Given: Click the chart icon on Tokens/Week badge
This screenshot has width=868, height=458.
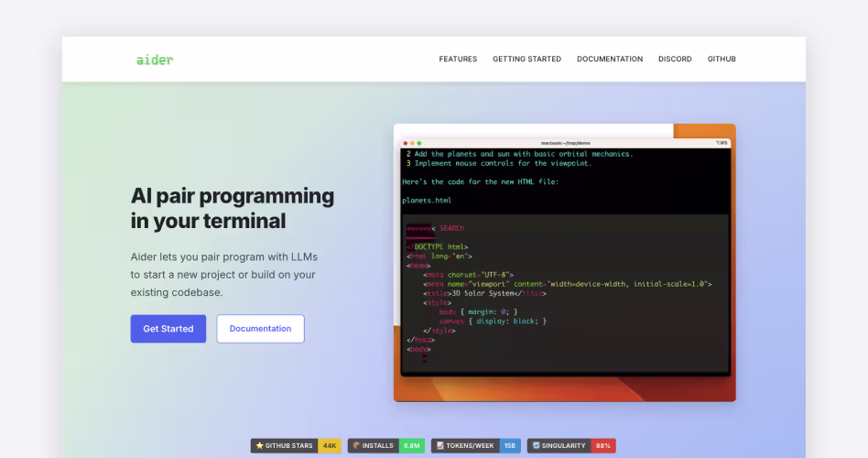Looking at the screenshot, I should [x=440, y=445].
